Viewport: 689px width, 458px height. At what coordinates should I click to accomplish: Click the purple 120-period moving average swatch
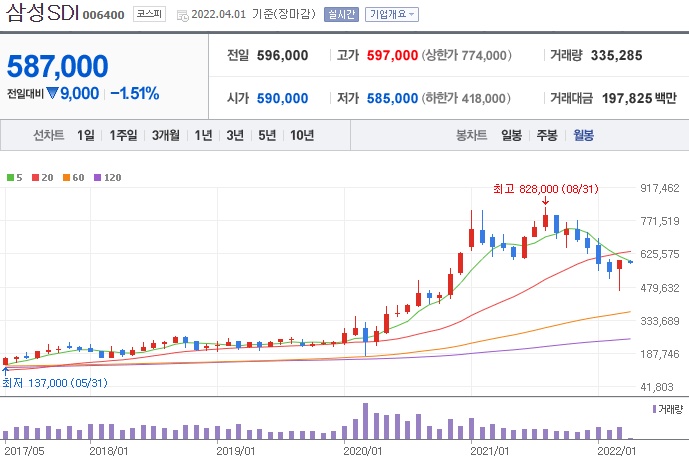(98, 178)
